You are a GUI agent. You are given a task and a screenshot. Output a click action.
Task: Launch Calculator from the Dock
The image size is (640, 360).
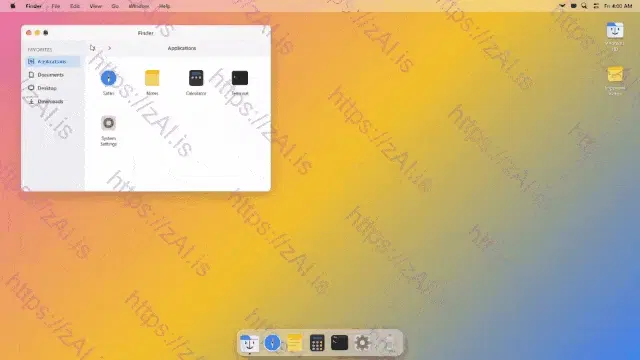click(317, 343)
